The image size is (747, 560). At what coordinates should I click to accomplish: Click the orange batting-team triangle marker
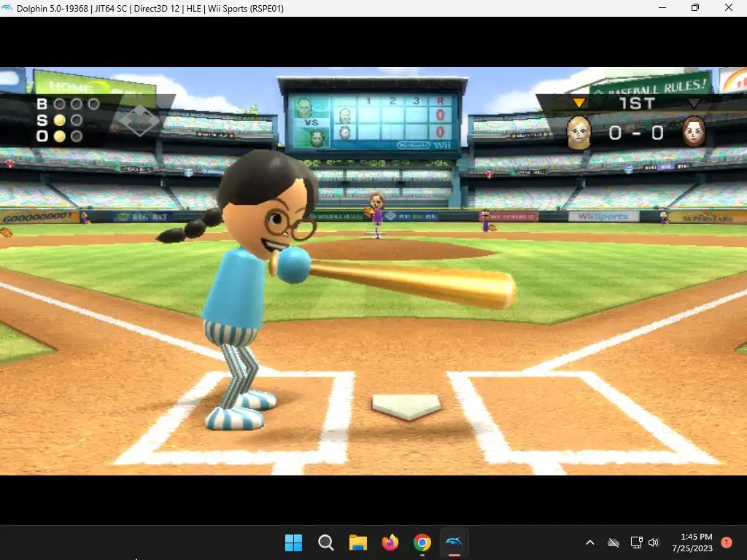click(x=578, y=102)
